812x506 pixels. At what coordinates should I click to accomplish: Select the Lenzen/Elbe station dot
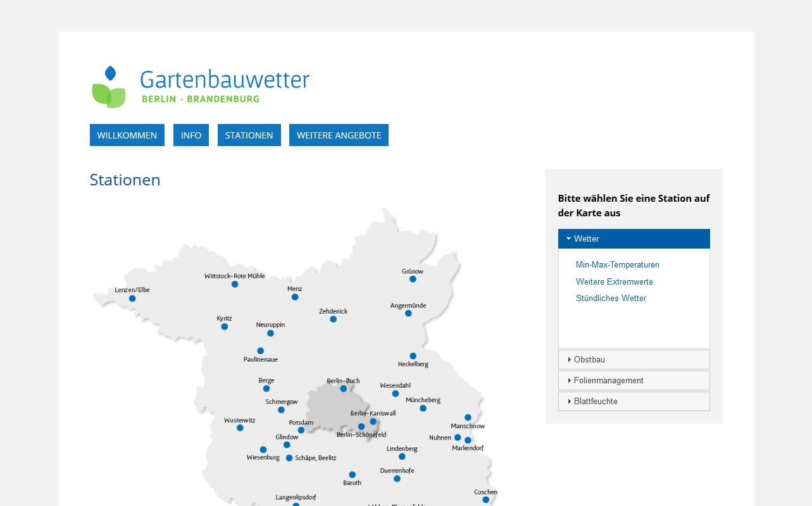click(x=132, y=299)
